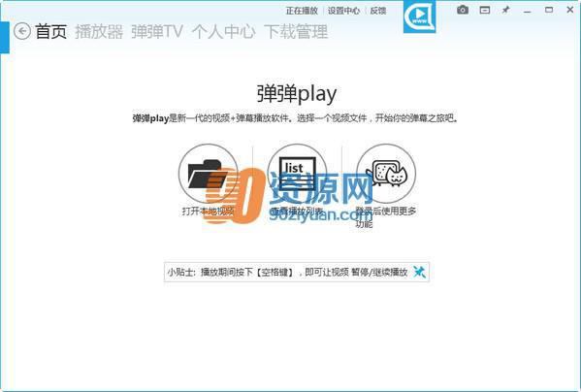Open the 个人中心 tab
The image size is (581, 392).
pyautogui.click(x=223, y=31)
